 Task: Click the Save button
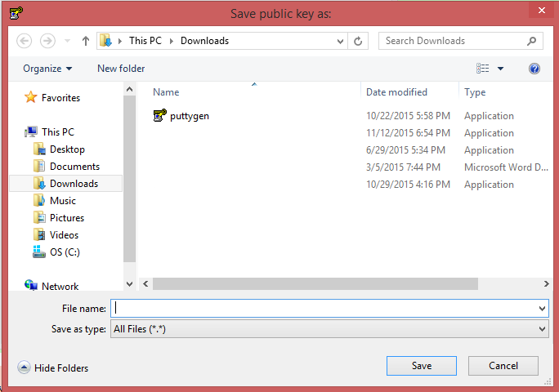click(x=421, y=366)
